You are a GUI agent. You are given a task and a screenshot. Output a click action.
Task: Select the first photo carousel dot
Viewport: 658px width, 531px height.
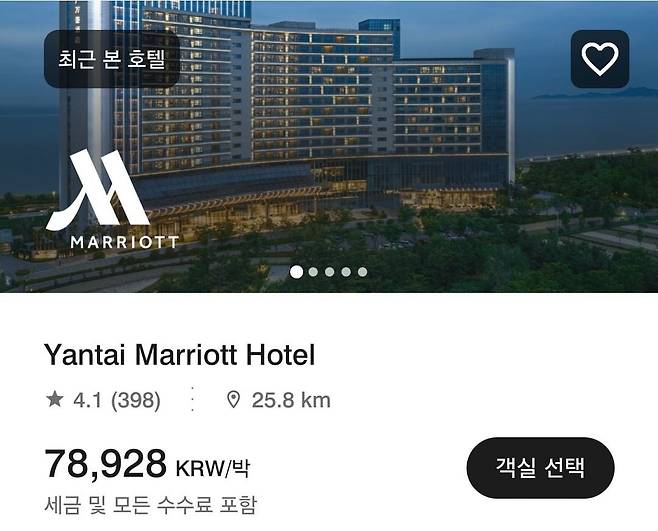296,272
